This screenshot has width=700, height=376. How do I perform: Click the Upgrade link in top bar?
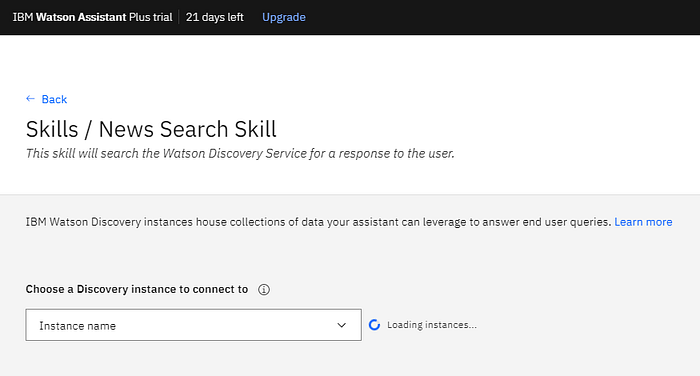coord(283,17)
